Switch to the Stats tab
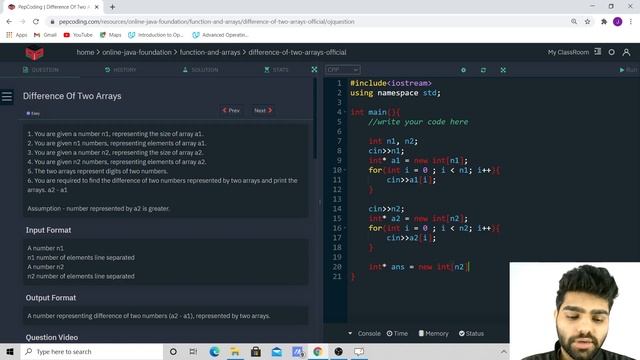The width and height of the screenshot is (640, 360). point(276,70)
